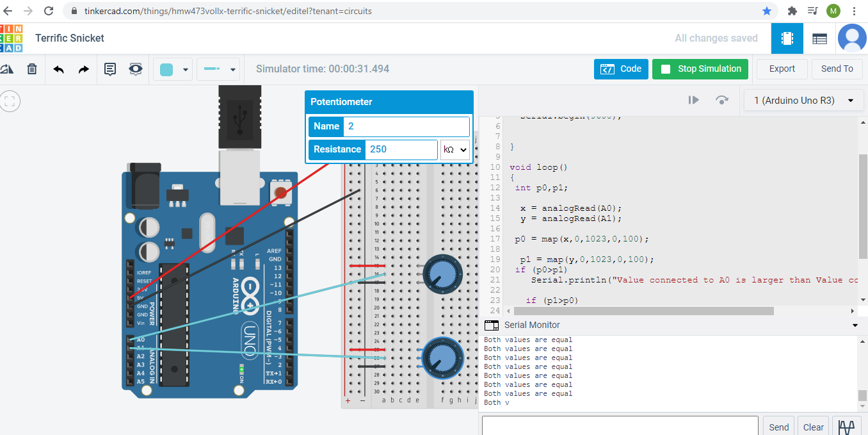Stop the simulation
The height and width of the screenshot is (435, 868).
[x=700, y=69]
